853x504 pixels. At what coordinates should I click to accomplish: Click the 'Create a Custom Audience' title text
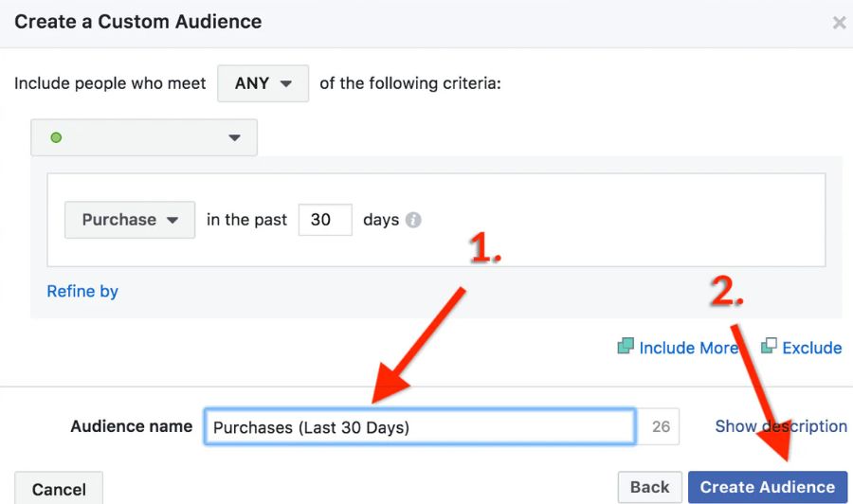coord(138,22)
